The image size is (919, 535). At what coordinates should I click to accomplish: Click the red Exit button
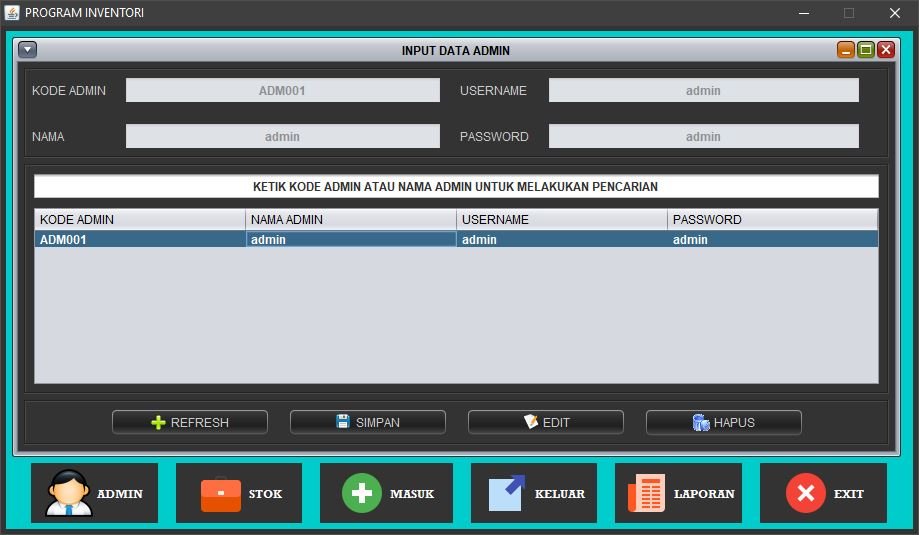pyautogui.click(x=823, y=493)
